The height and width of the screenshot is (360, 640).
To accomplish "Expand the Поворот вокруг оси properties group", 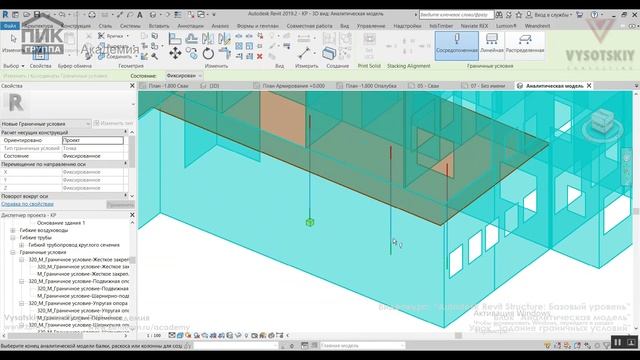I will (x=125, y=196).
